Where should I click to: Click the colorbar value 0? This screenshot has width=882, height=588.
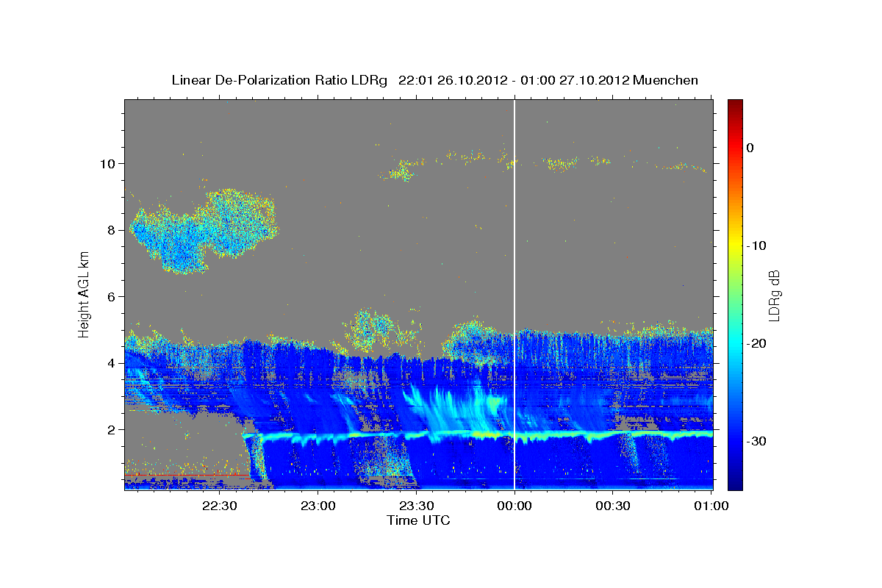pyautogui.click(x=750, y=148)
